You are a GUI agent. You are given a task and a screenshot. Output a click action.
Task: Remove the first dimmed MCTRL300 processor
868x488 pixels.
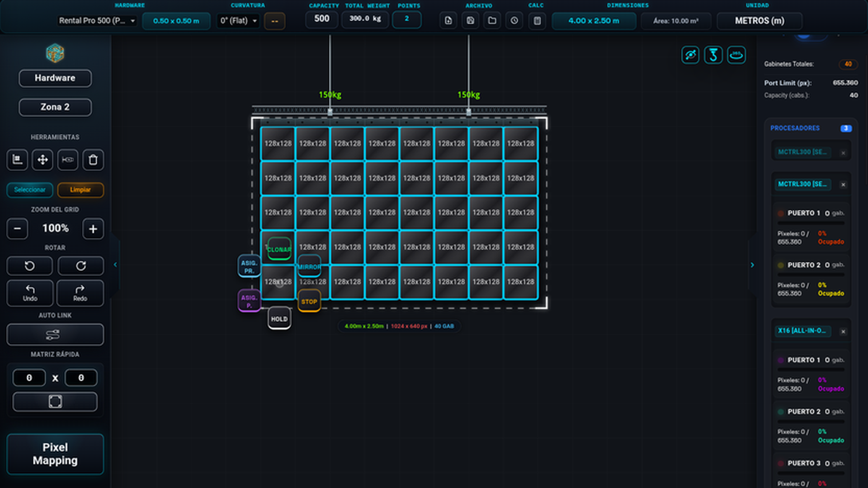[x=843, y=153]
